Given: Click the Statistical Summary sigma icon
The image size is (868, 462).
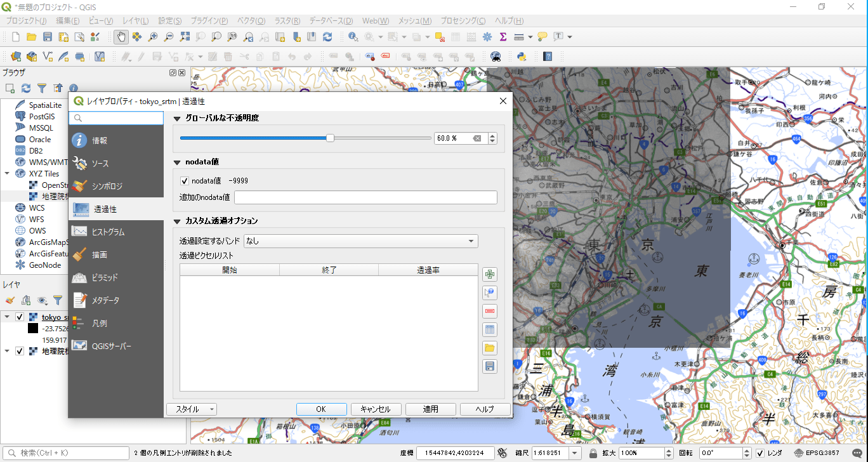Looking at the screenshot, I should click(503, 37).
